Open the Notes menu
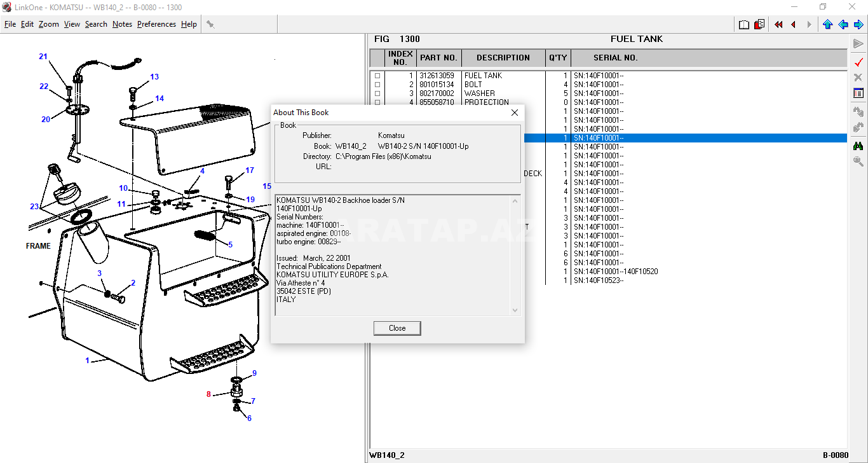 123,24
